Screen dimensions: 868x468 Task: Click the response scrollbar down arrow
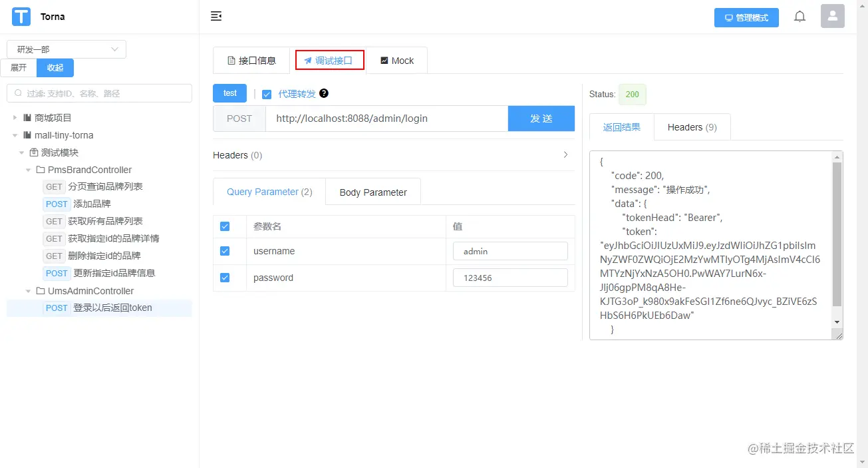[x=837, y=322]
